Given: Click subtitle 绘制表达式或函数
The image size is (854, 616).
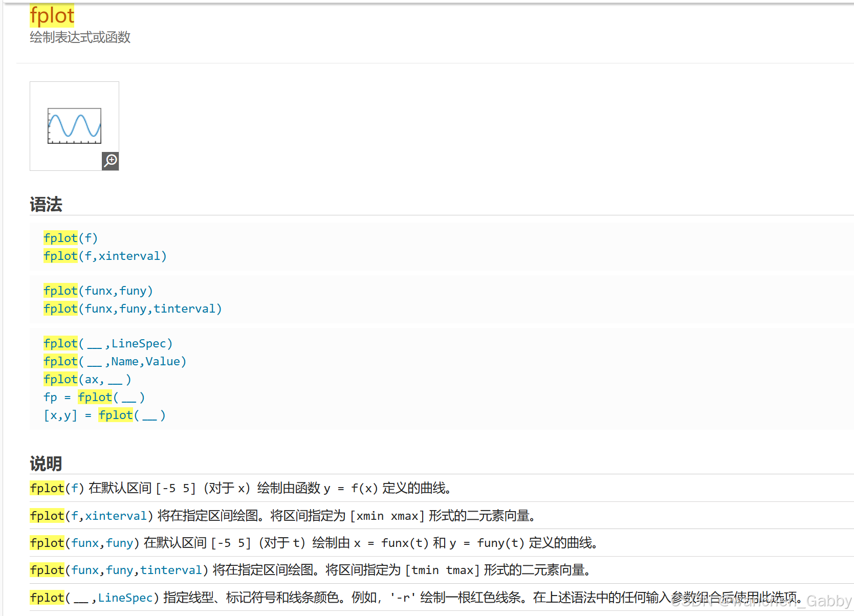Looking at the screenshot, I should [80, 37].
